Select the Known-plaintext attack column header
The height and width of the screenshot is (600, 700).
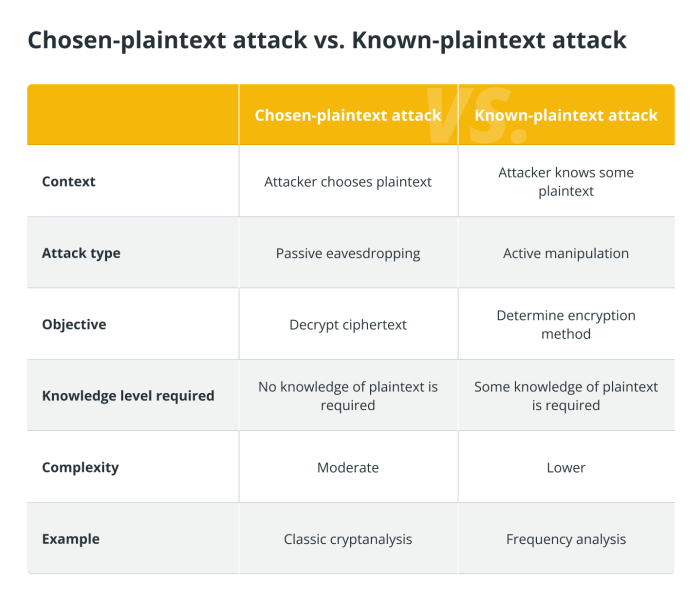point(566,116)
